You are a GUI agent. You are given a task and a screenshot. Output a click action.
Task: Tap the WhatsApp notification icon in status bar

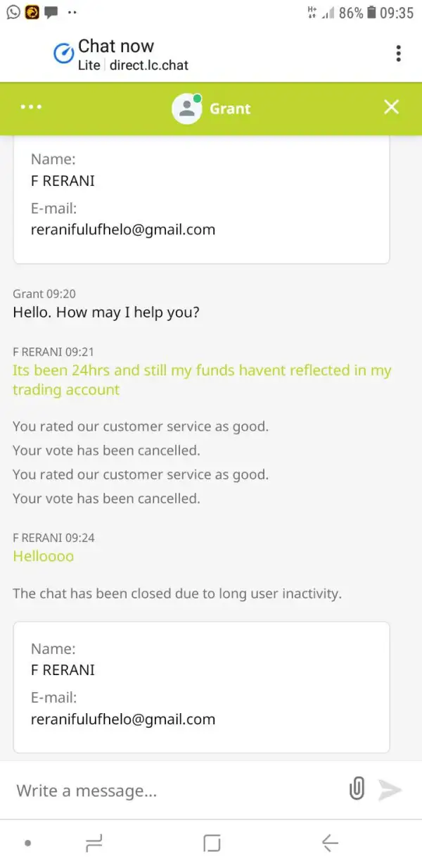[x=13, y=12]
